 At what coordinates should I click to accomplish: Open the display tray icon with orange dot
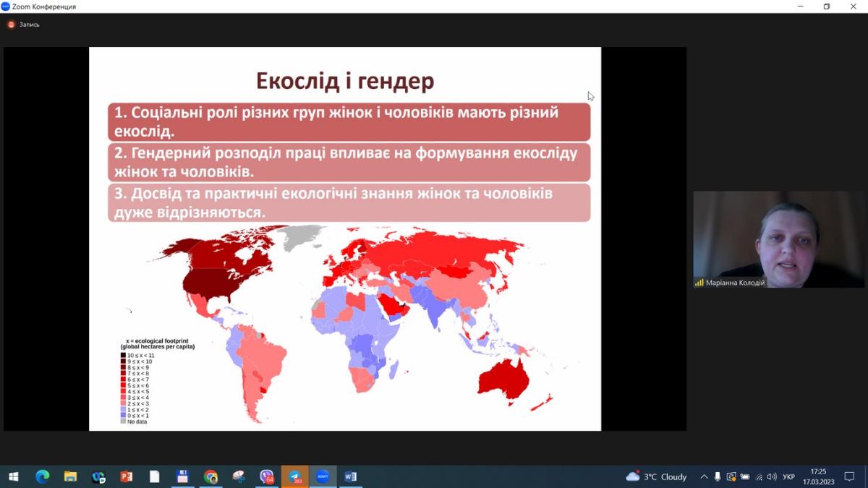point(731,476)
